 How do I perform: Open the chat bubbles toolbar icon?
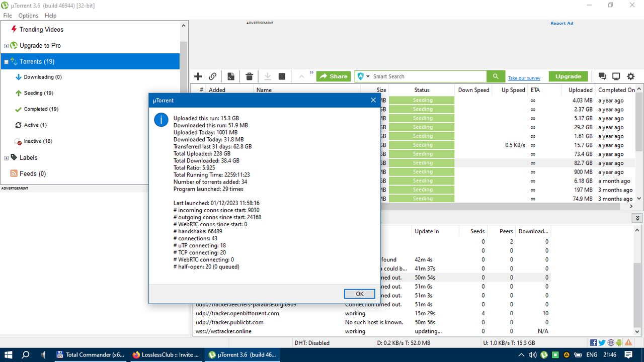tap(602, 76)
